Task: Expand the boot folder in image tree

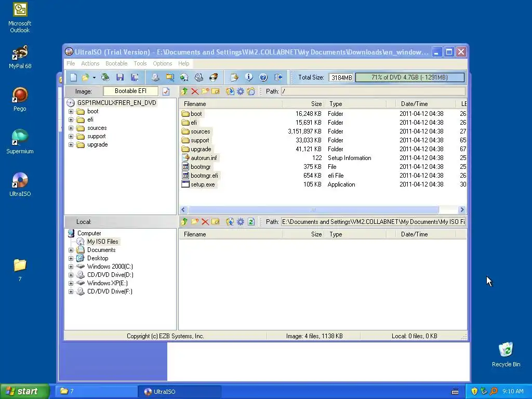Action: (71, 111)
